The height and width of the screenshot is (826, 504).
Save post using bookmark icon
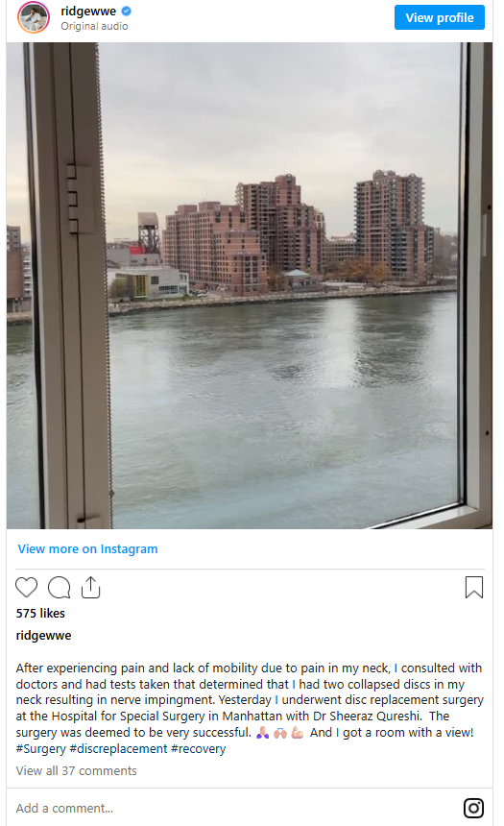tap(474, 588)
